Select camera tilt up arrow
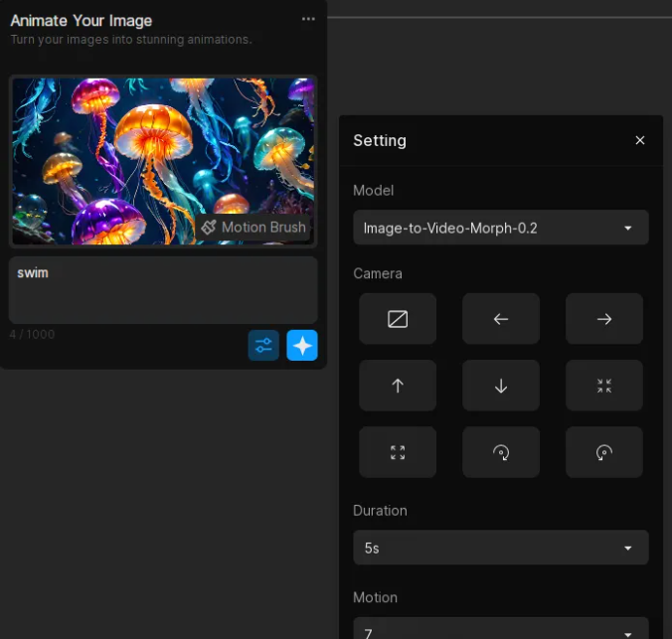The width and height of the screenshot is (672, 639). coord(398,386)
